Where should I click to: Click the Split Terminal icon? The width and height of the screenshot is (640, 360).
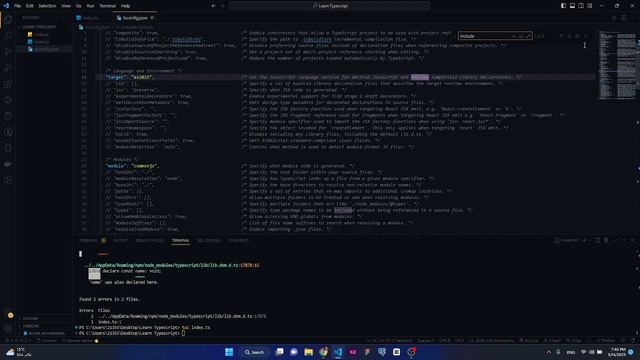click(598, 240)
